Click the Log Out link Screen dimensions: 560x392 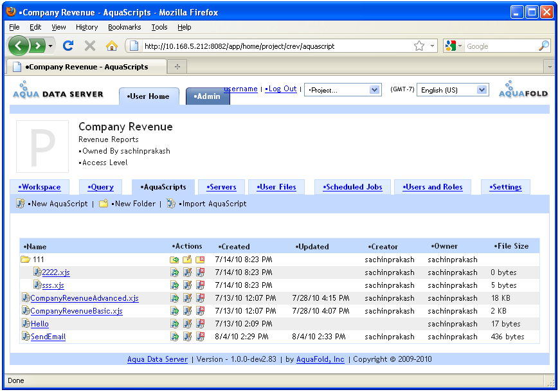point(281,89)
